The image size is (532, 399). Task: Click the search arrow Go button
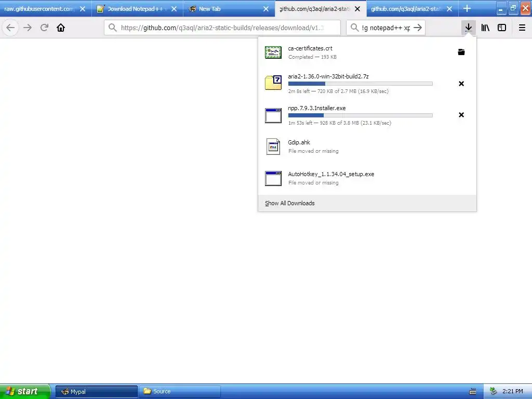pyautogui.click(x=418, y=28)
